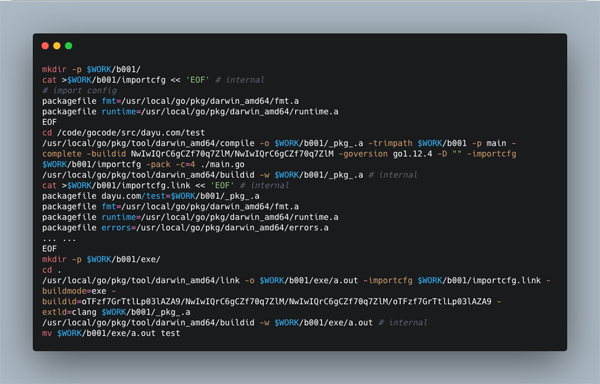Click the 'cd .' line
The width and height of the screenshot is (600, 384).
52,270
